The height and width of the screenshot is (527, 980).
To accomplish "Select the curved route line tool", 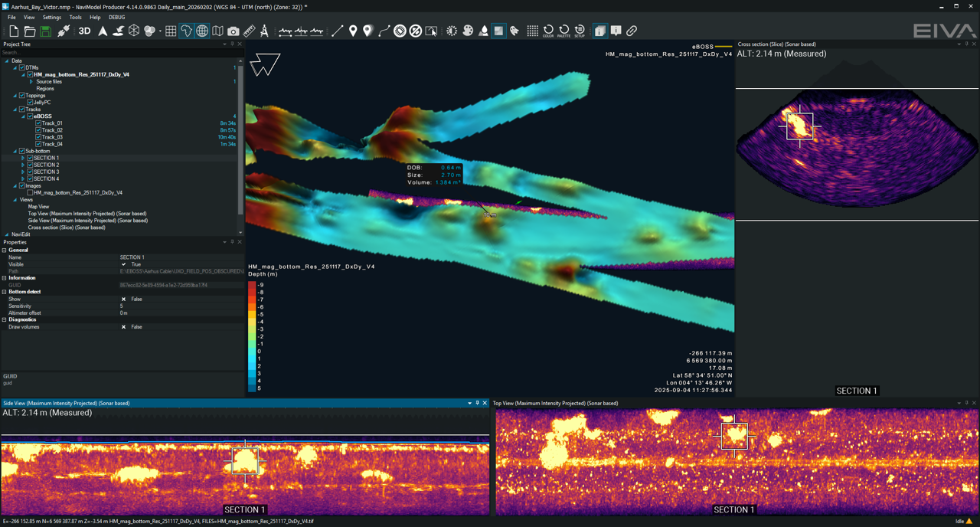I will (384, 31).
